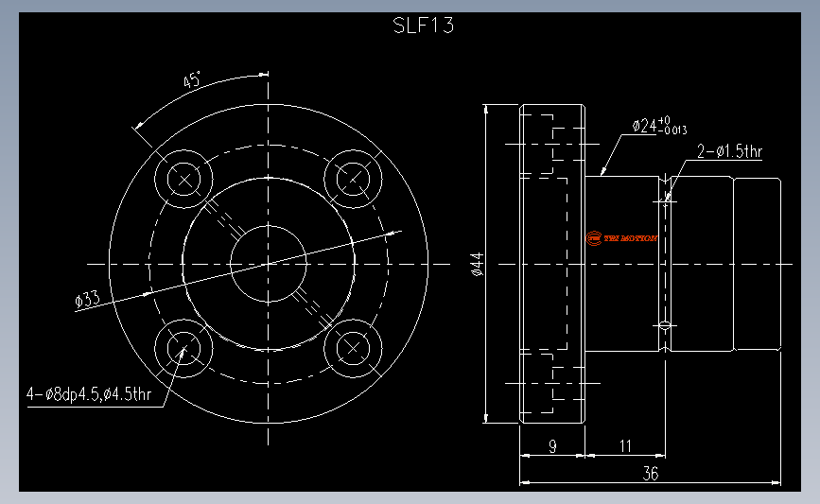Click the 4-ø8dp4.5,ø4.5thr hole callout
This screenshot has width=820, height=504.
89,393
